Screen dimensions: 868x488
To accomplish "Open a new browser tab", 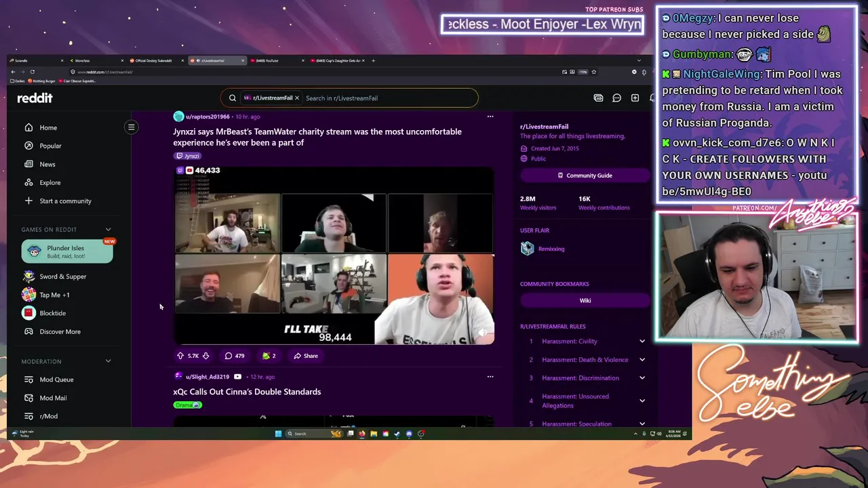I will [x=373, y=60].
